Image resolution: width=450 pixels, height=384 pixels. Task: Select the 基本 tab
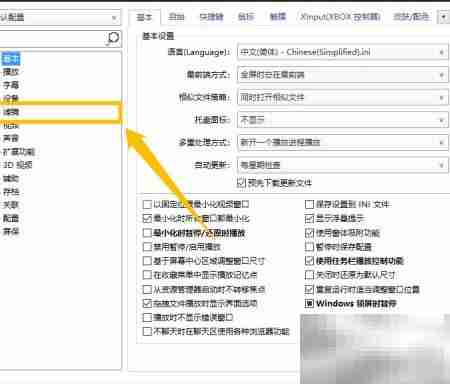tap(144, 17)
